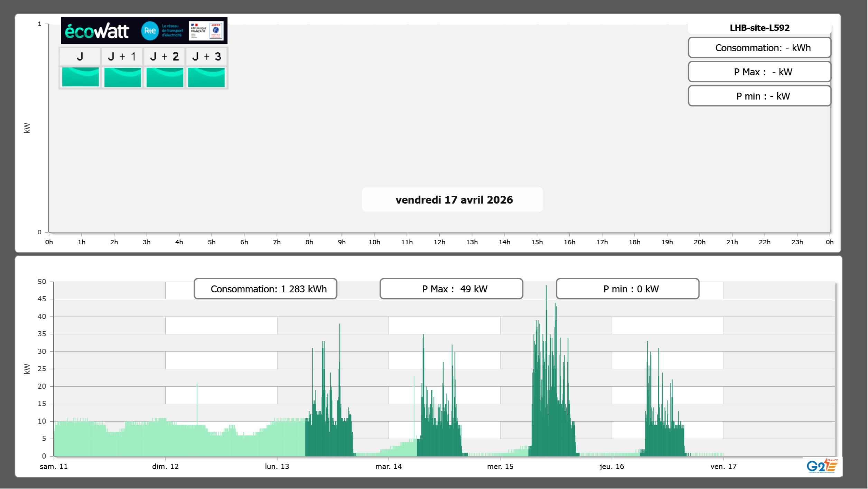Select the J + 3 green signal tile
Viewport: 868px width, 489px height.
(206, 77)
